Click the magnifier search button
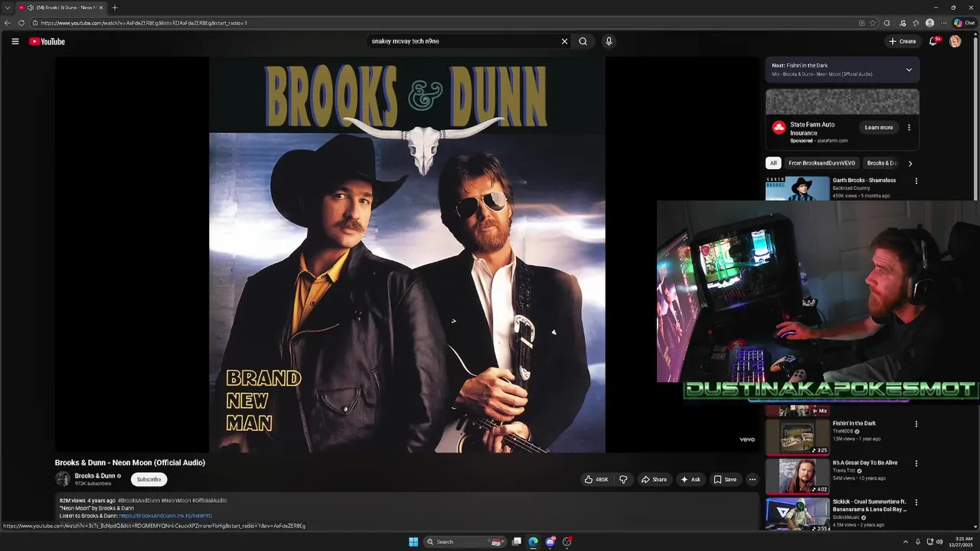 click(583, 41)
